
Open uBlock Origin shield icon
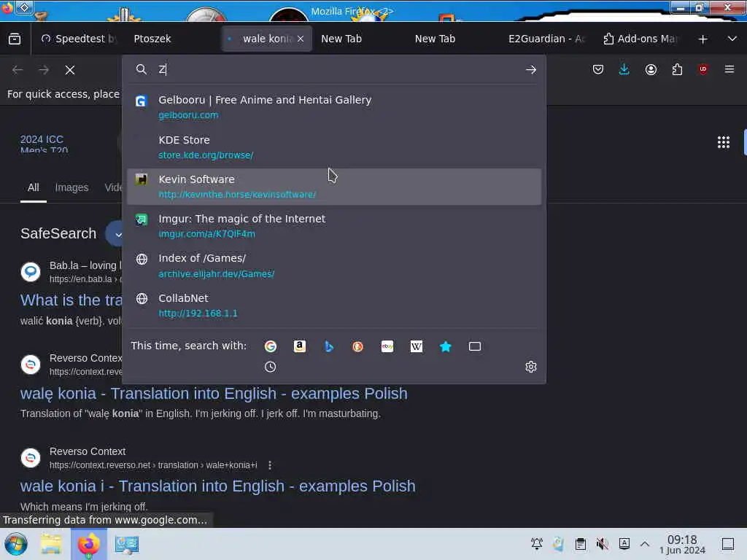coord(703,69)
